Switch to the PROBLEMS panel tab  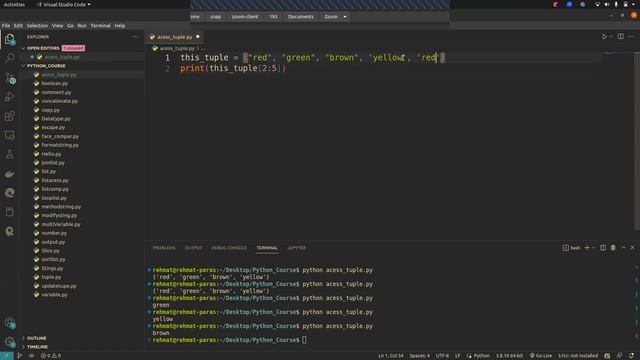tap(164, 248)
